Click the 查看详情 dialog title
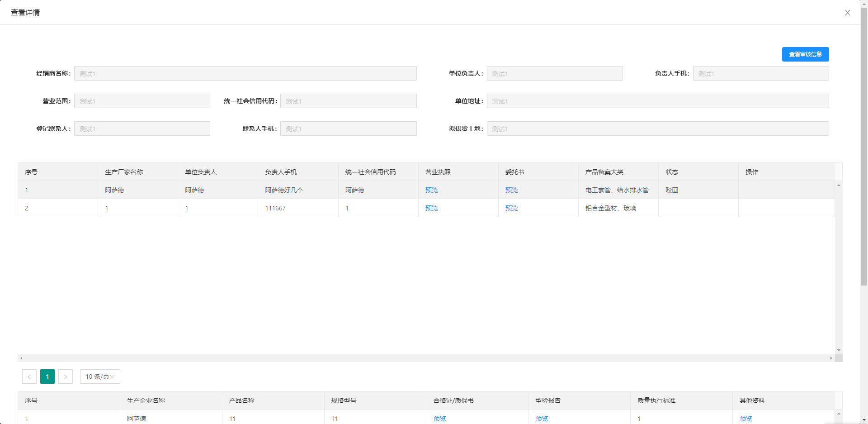Viewport: 868px width, 424px height. coord(25,13)
